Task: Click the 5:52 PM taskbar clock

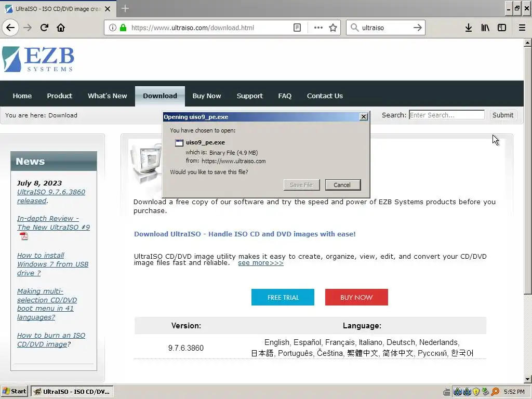Action: [514, 392]
